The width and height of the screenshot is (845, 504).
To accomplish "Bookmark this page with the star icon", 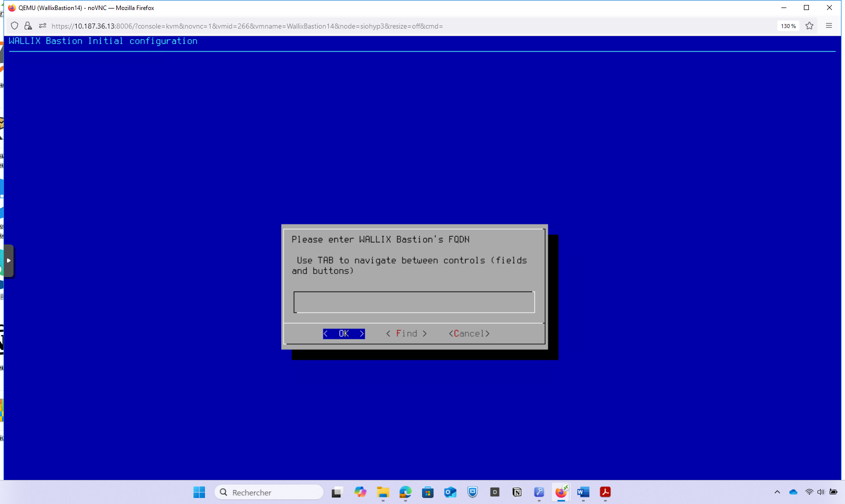I will (809, 26).
